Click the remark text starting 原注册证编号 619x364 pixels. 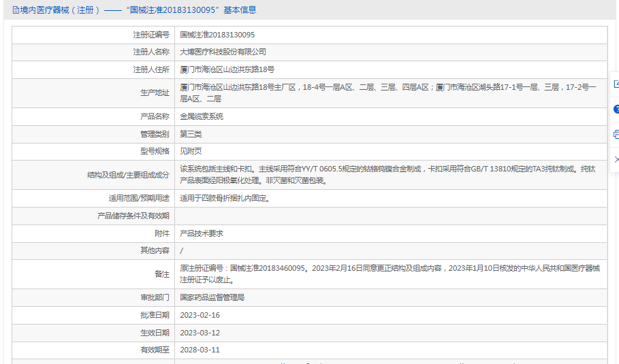(390, 274)
